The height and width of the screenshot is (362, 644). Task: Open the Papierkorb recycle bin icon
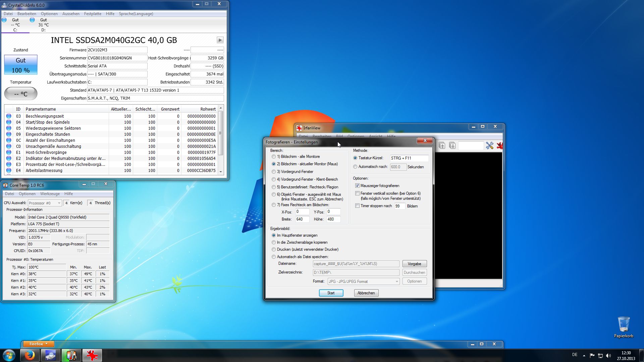pos(624,324)
